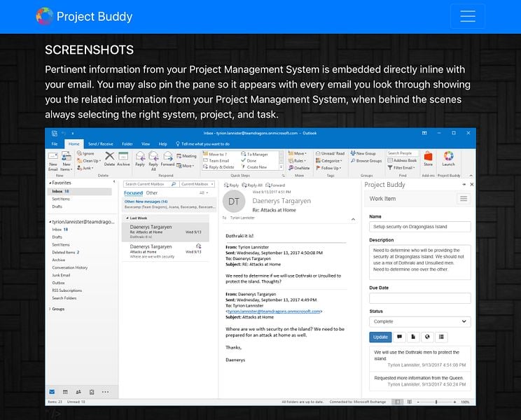This screenshot has width=521, height=420.
Task: Click the Store add-ins icon
Action: pos(429,159)
